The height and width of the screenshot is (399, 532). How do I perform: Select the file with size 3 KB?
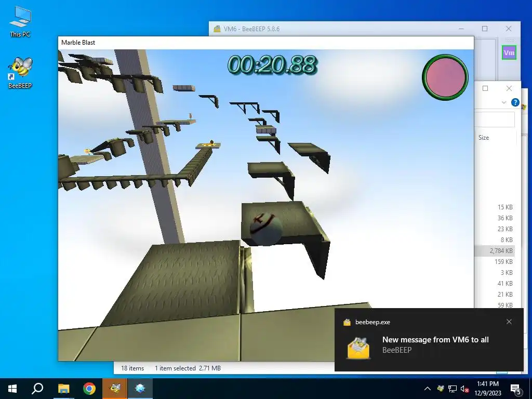coord(507,272)
